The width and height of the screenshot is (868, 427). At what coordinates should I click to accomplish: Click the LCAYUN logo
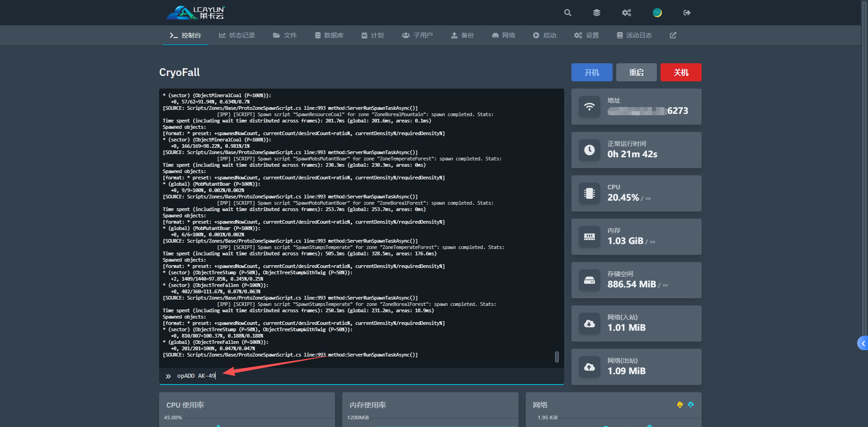[x=196, y=13]
